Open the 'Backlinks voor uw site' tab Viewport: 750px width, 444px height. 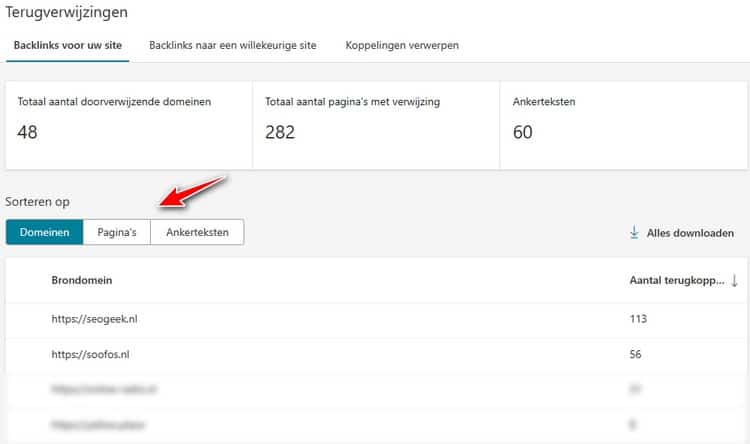67,45
